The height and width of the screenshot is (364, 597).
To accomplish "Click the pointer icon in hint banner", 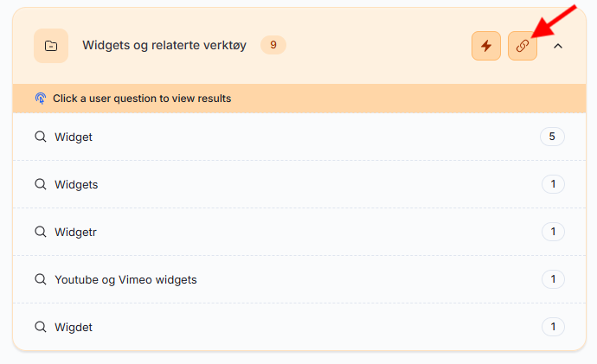I will [x=41, y=99].
